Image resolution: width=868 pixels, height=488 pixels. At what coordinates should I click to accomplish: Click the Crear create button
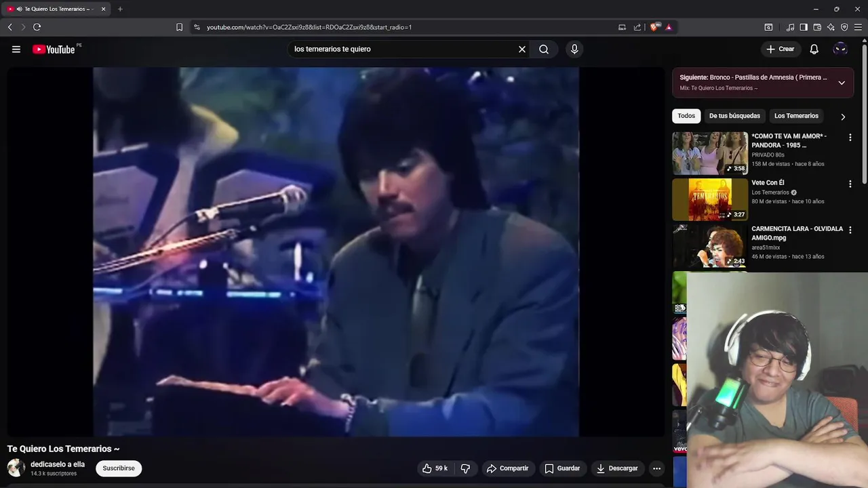point(781,49)
